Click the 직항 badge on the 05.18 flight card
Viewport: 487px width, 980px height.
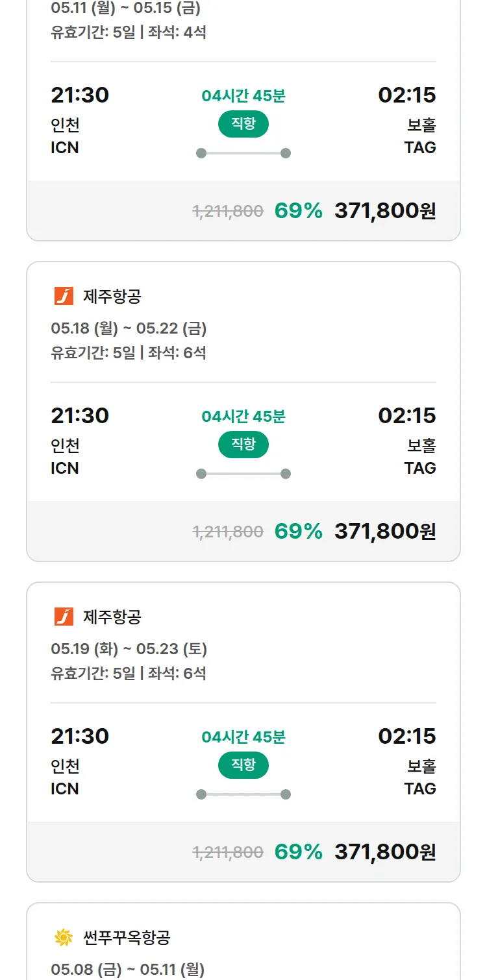coord(243,445)
